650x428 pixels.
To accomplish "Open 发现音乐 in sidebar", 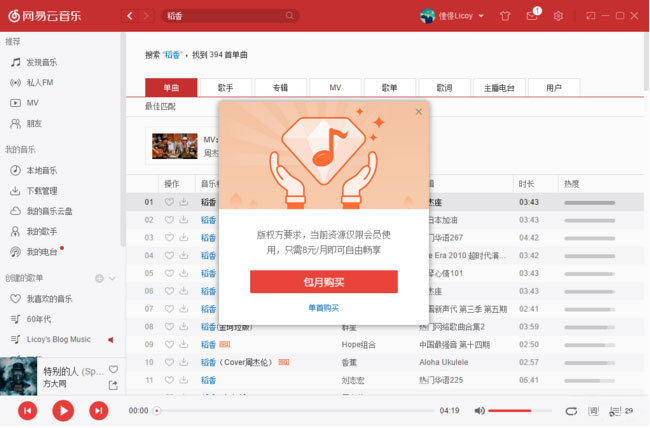I will coord(41,62).
